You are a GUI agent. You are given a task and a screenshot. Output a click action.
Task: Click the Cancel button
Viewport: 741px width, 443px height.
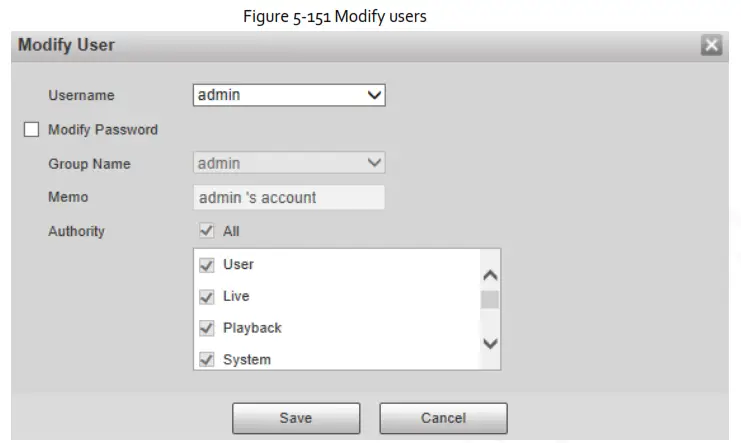(443, 418)
